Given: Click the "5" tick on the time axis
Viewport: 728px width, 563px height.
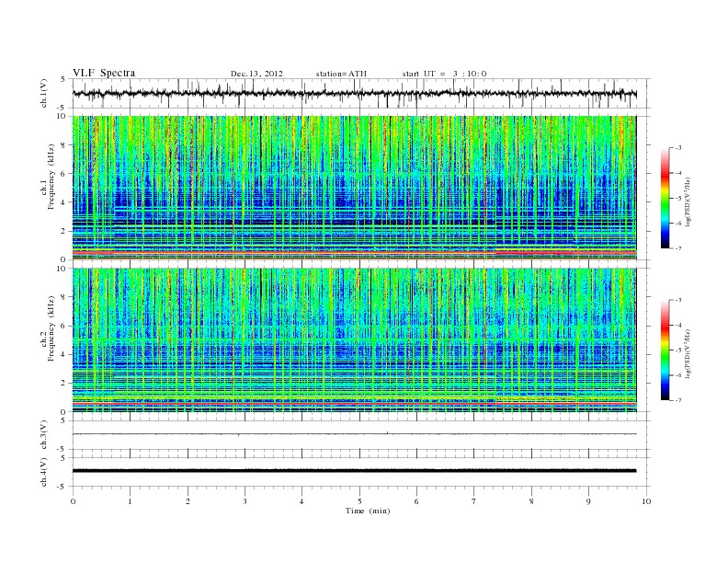Looking at the screenshot, I should (359, 501).
